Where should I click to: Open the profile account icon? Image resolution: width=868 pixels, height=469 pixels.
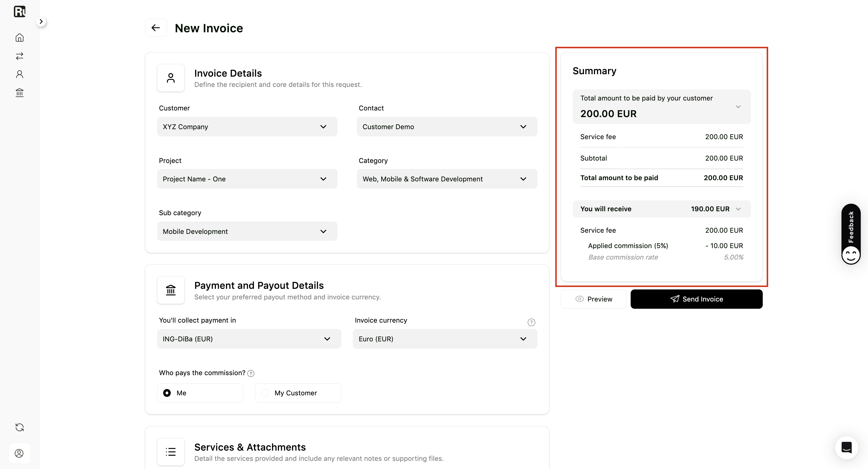(19, 453)
